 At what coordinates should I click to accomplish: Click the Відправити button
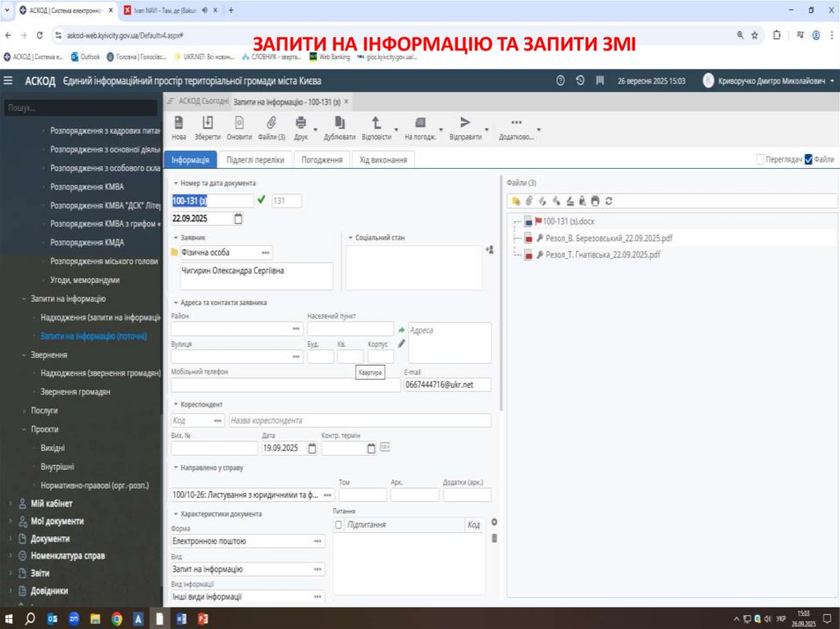point(465,127)
